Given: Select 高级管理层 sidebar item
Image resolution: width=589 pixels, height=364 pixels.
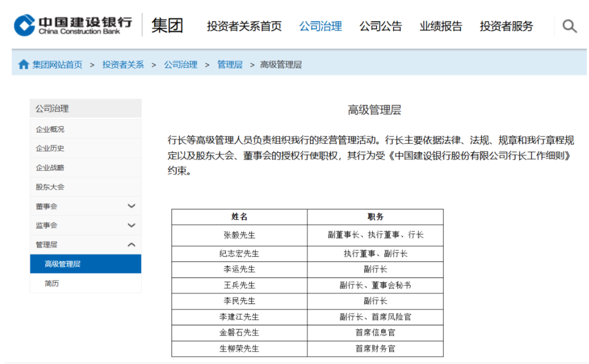Looking at the screenshot, I should [x=86, y=264].
